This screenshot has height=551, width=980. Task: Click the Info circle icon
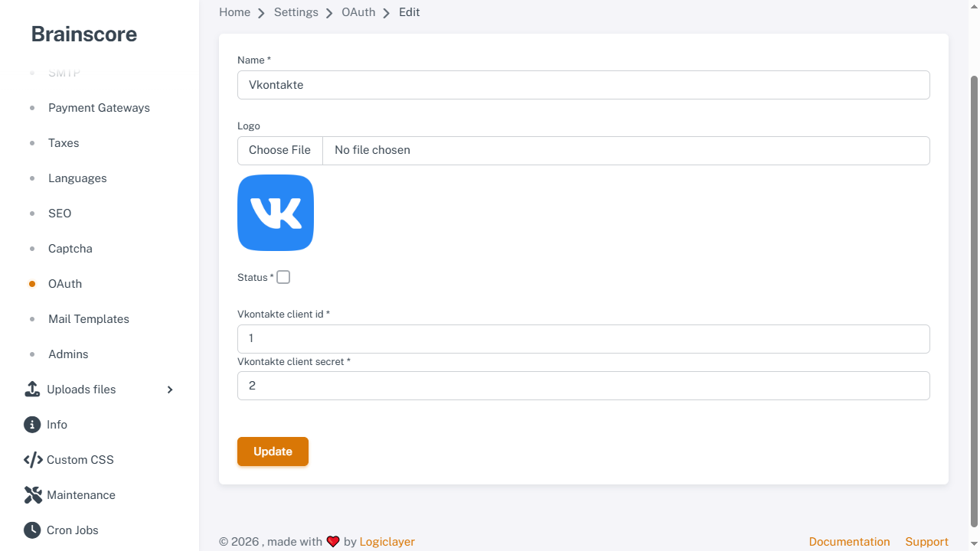click(x=32, y=425)
